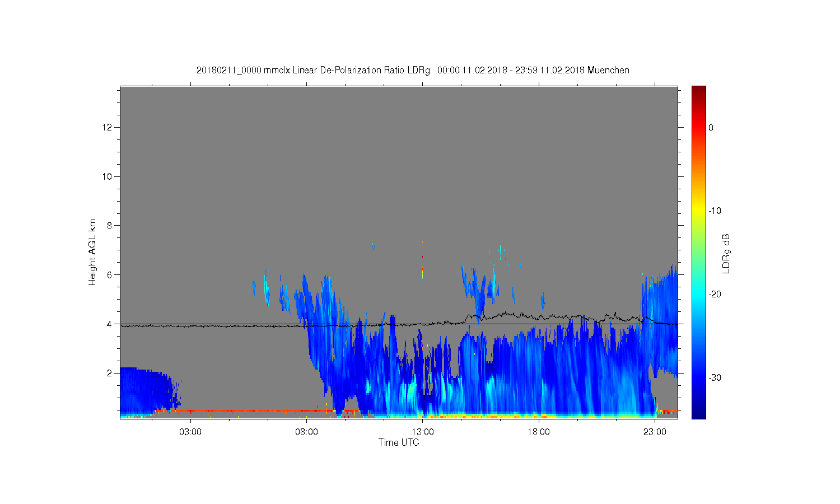The width and height of the screenshot is (840, 504).
Task: Click the plot title with file name 20180211_0000.mmclx
Action: 413,71
